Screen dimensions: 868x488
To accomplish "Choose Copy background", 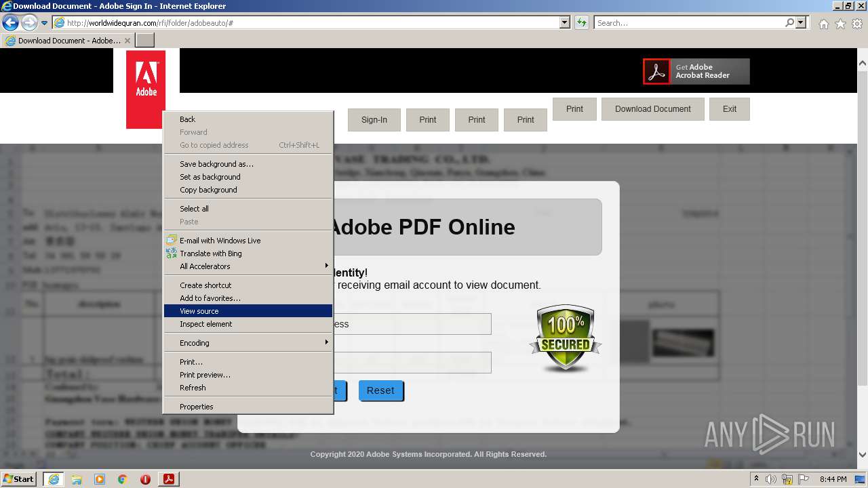I will point(248,190).
